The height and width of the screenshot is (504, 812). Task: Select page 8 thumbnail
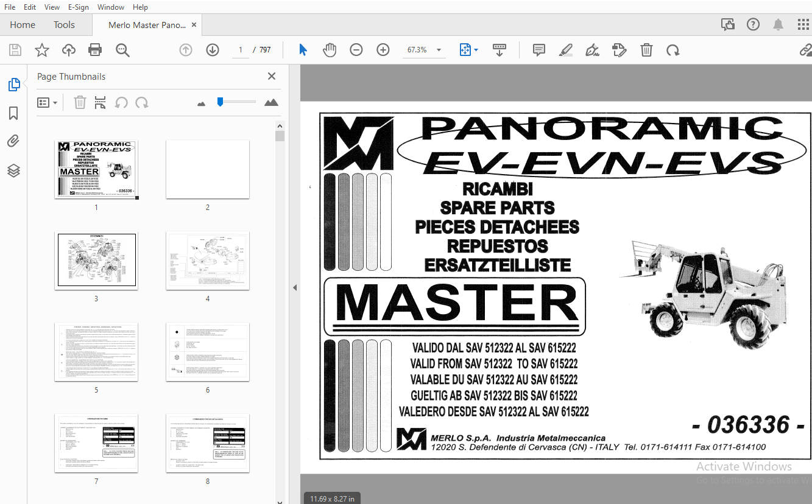click(208, 443)
